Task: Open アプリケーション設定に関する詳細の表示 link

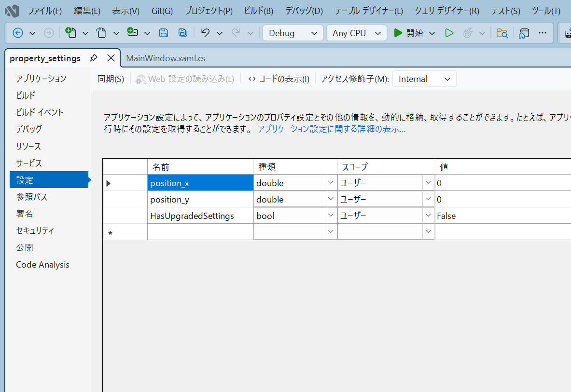Action: point(332,129)
